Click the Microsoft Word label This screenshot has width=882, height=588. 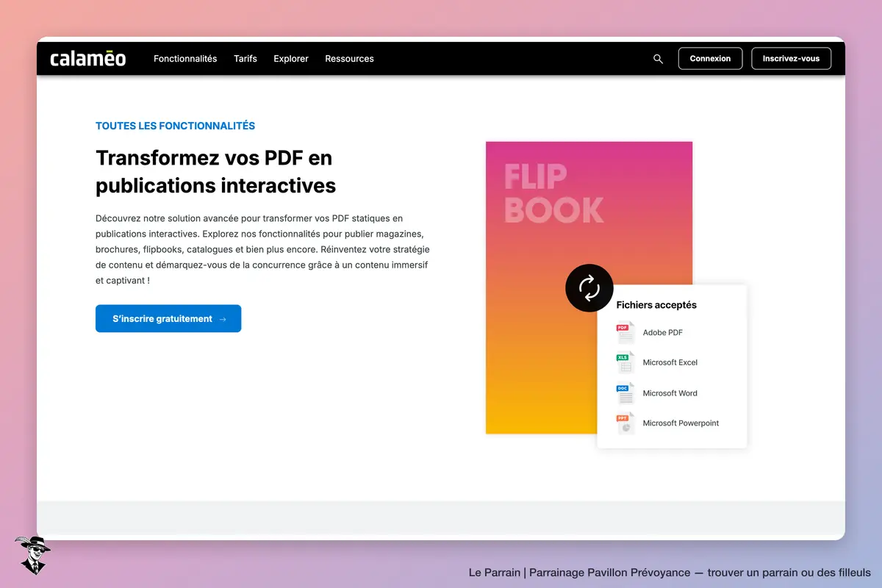[670, 393]
